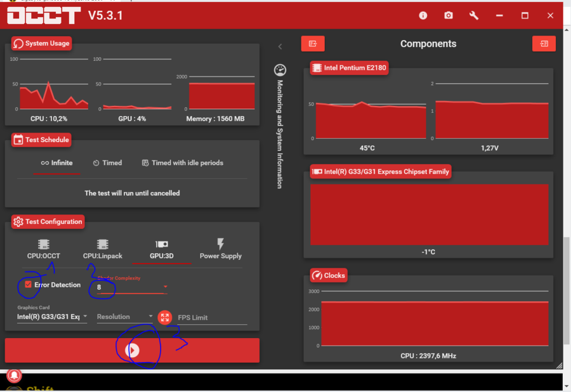The width and height of the screenshot is (571, 392).
Task: Start the test with play button
Action: tap(132, 350)
